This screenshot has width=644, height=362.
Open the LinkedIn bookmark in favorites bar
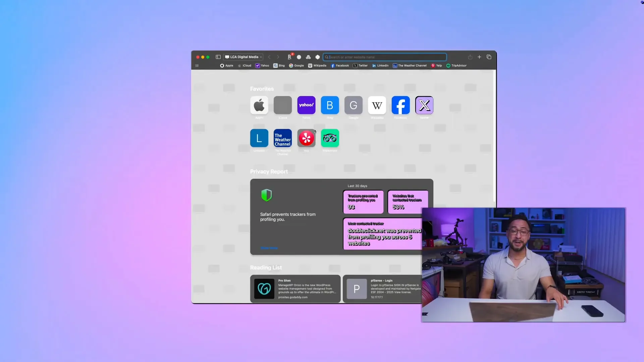click(x=380, y=66)
